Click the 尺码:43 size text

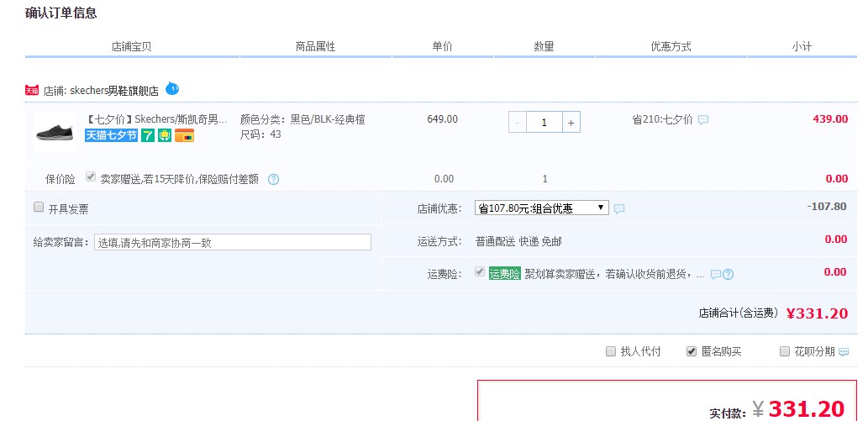[260, 134]
